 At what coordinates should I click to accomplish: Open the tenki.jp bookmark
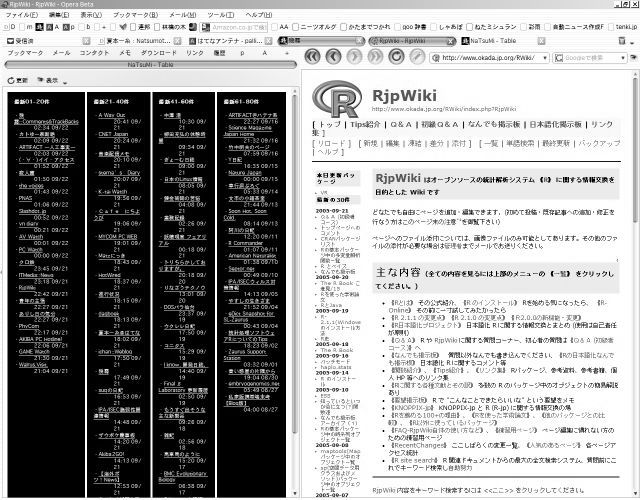tap(623, 27)
